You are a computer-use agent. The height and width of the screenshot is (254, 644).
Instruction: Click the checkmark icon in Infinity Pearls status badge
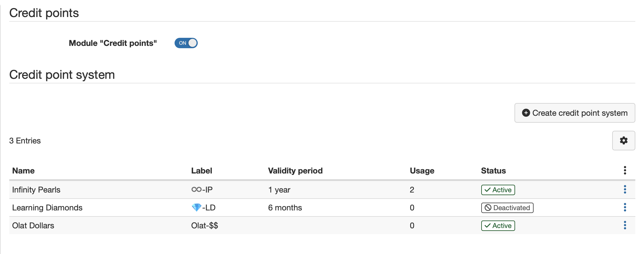pyautogui.click(x=488, y=190)
